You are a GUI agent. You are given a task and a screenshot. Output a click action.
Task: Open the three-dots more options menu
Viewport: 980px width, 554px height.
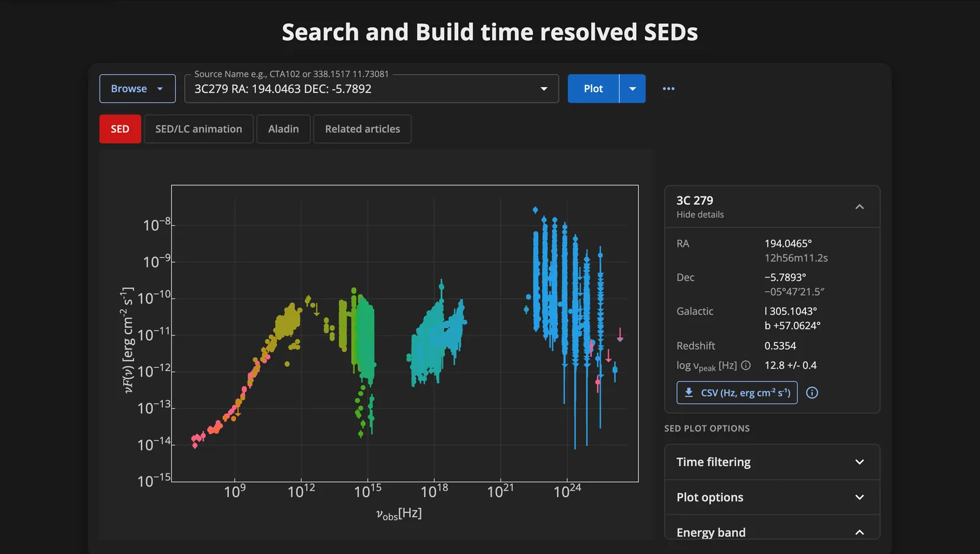[x=668, y=89]
